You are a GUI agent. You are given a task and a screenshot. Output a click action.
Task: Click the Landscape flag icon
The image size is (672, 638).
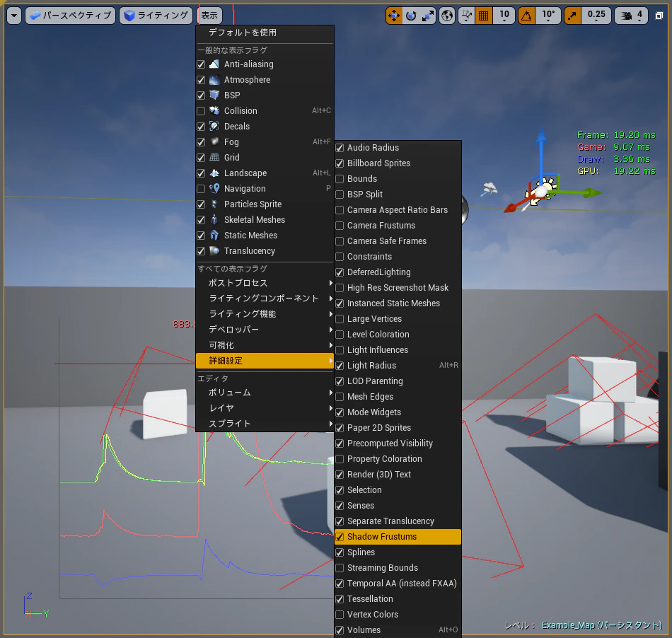(x=214, y=173)
